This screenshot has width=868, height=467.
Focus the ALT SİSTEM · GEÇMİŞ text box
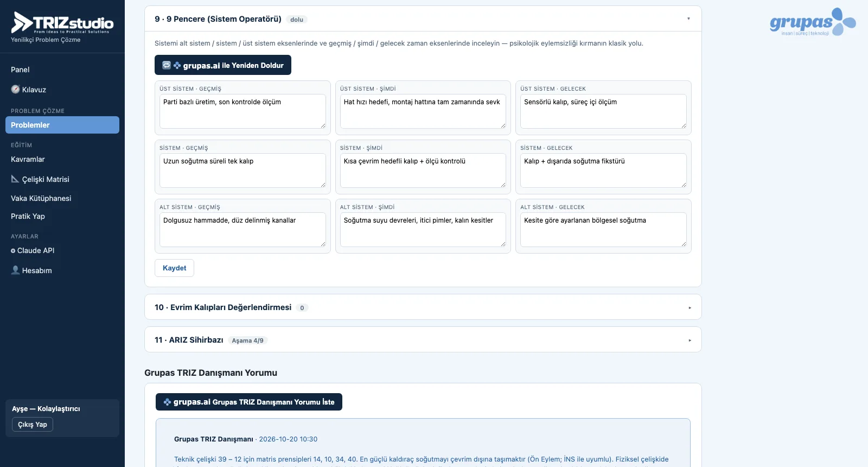coord(242,230)
